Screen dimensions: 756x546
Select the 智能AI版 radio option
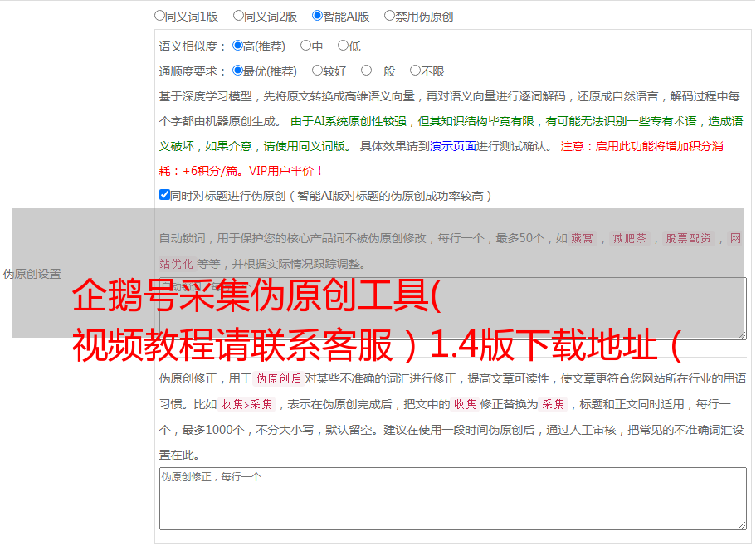317,16
